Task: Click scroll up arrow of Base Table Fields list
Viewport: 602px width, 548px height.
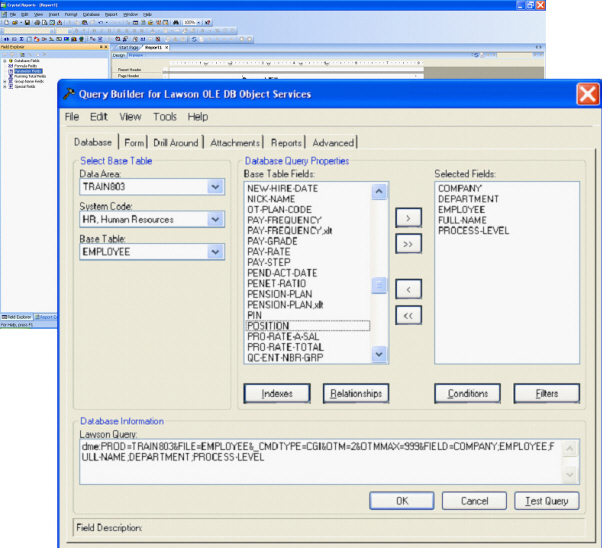Action: (x=379, y=191)
